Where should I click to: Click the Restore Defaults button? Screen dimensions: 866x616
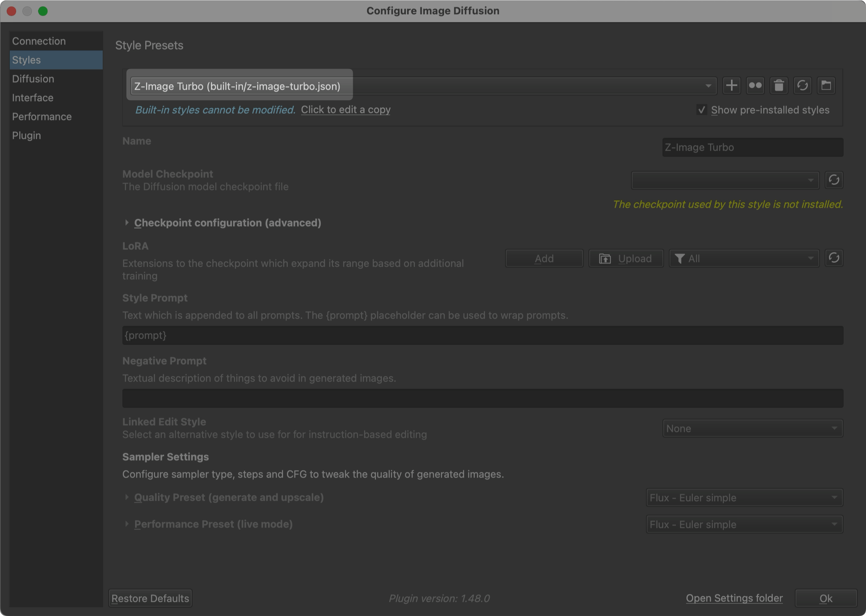tap(150, 598)
